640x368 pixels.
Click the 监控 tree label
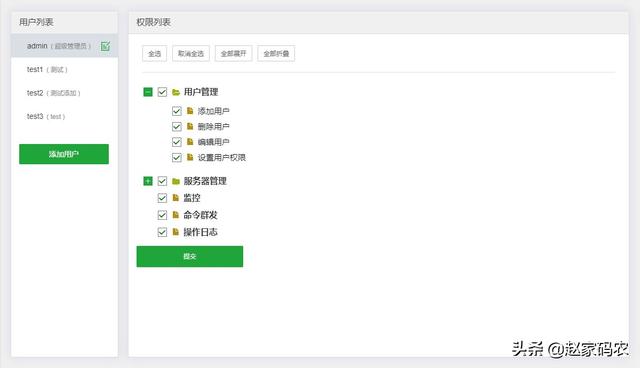click(x=192, y=198)
